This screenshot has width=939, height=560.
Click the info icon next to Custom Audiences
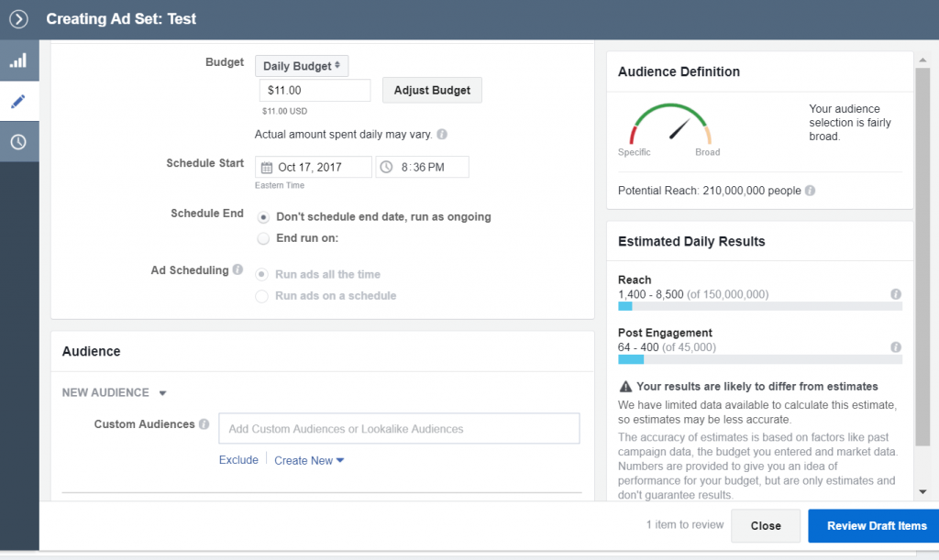[204, 423]
